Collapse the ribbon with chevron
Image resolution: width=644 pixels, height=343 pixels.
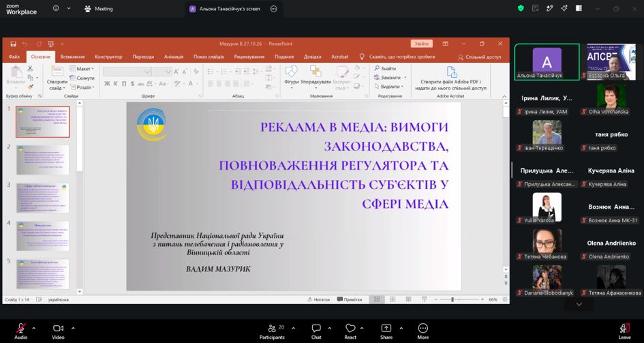[504, 96]
